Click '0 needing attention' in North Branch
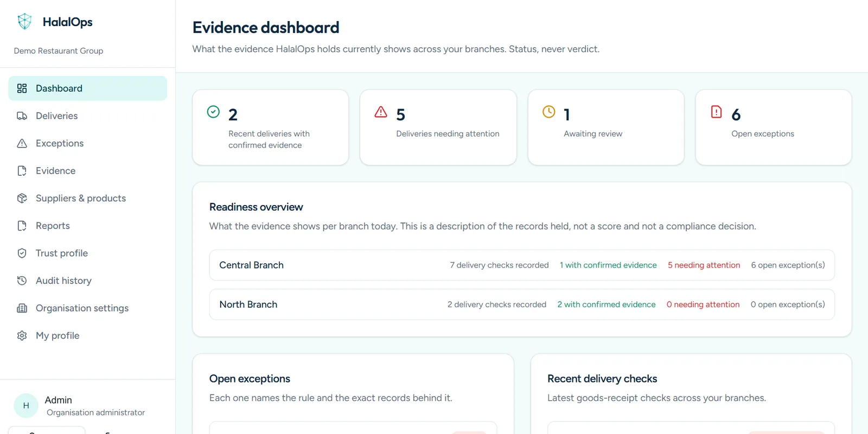The width and height of the screenshot is (868, 434). pyautogui.click(x=703, y=304)
